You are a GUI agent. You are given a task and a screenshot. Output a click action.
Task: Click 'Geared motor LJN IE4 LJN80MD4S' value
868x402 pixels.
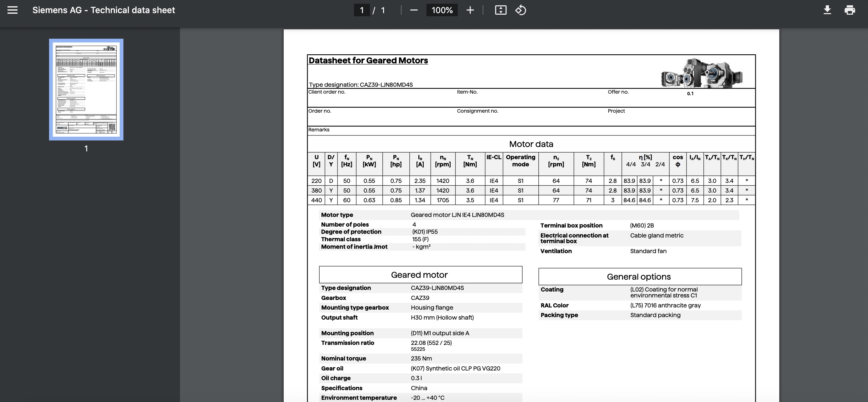pos(457,215)
